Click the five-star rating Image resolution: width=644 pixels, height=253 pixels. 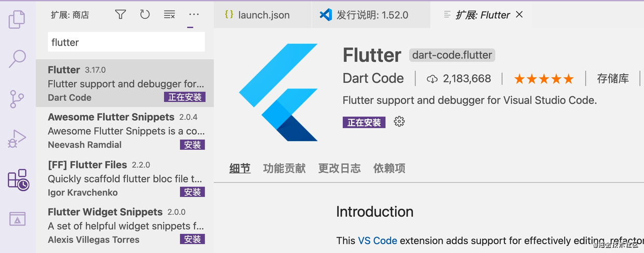[x=544, y=79]
